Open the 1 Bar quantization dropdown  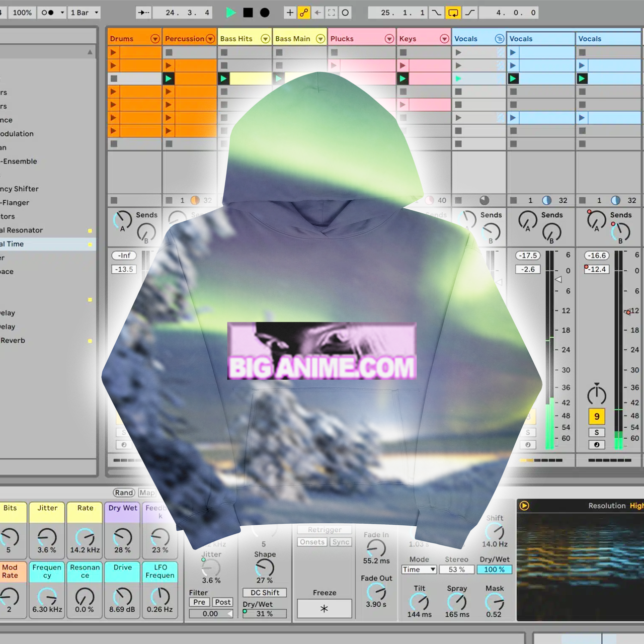coord(85,13)
